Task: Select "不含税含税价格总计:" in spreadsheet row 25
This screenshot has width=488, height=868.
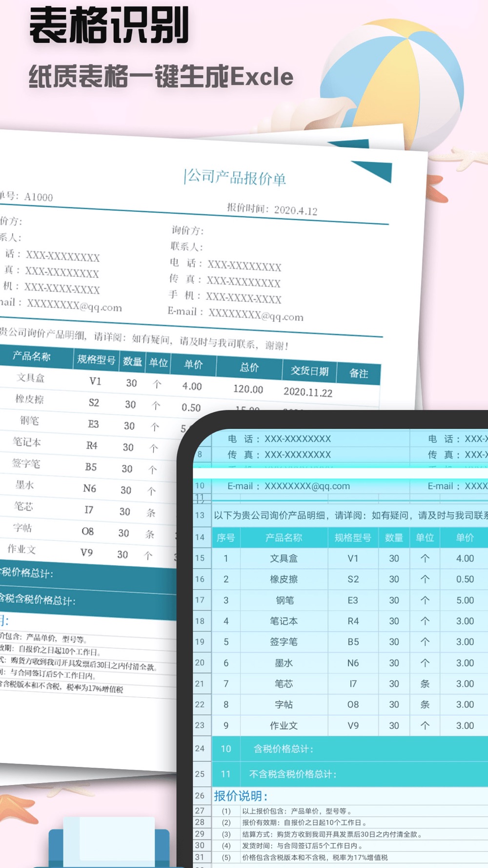Action: tap(293, 774)
